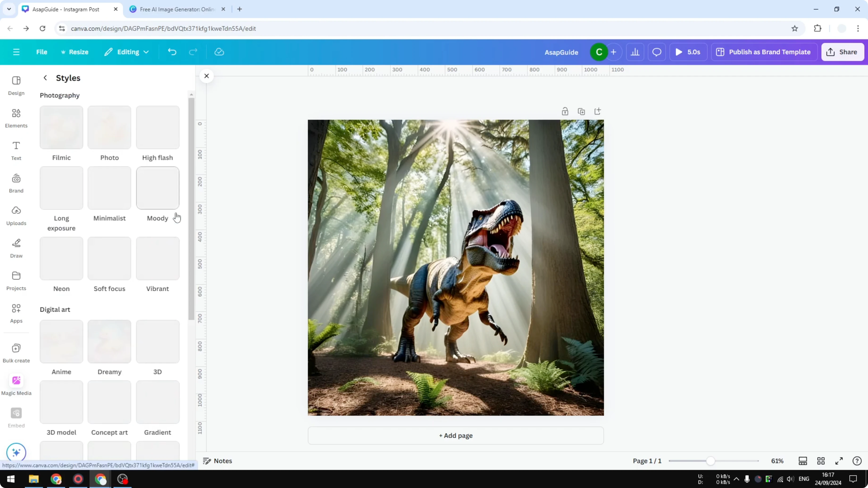Click the AsapGuide design title
Screen dimensions: 868x488
[561, 52]
